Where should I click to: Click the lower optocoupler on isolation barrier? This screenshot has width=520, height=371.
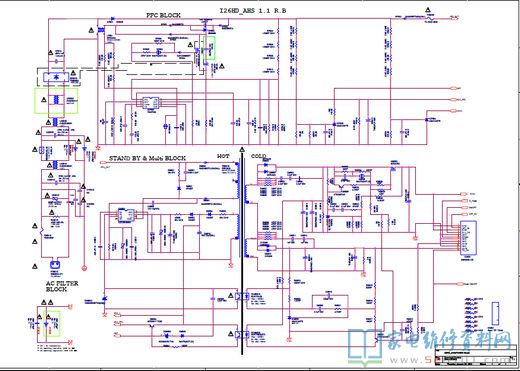(242, 334)
